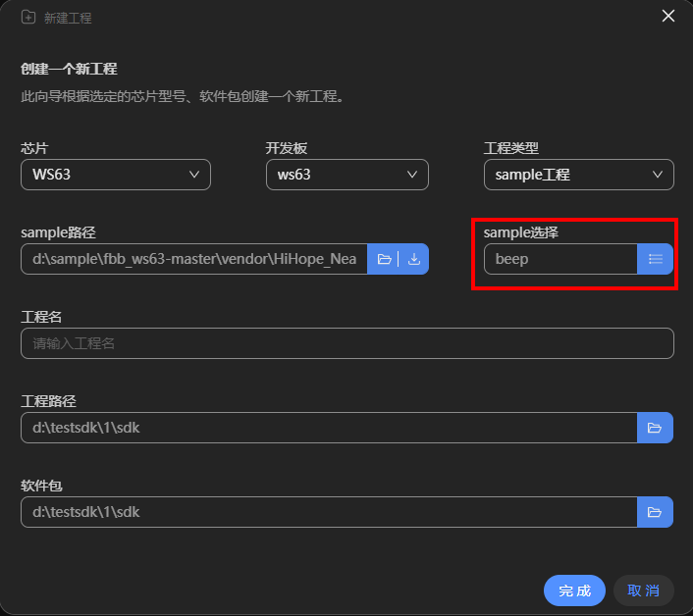693x616 pixels.
Task: Close the 新建工程 dialog
Action: point(668,16)
